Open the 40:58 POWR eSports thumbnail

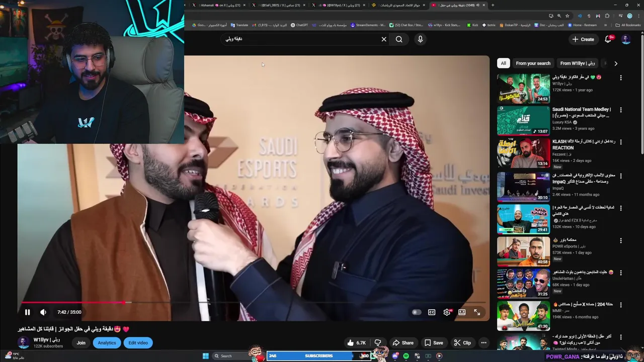[523, 251]
